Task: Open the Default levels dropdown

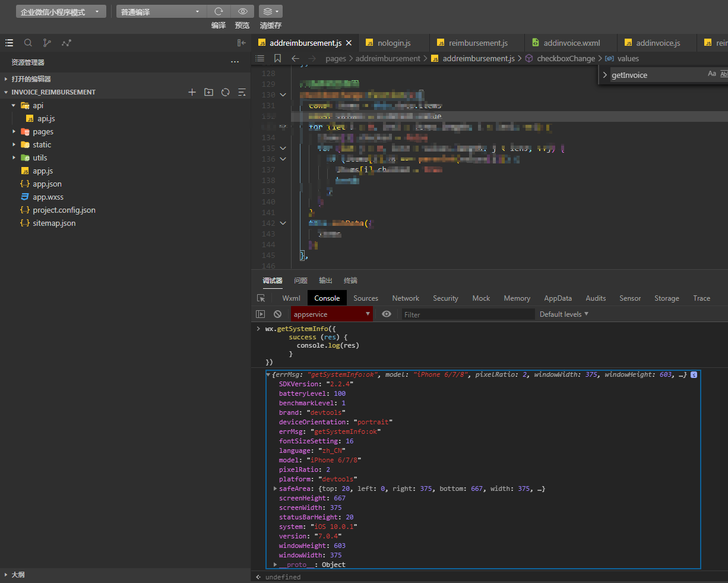Action: (x=564, y=314)
